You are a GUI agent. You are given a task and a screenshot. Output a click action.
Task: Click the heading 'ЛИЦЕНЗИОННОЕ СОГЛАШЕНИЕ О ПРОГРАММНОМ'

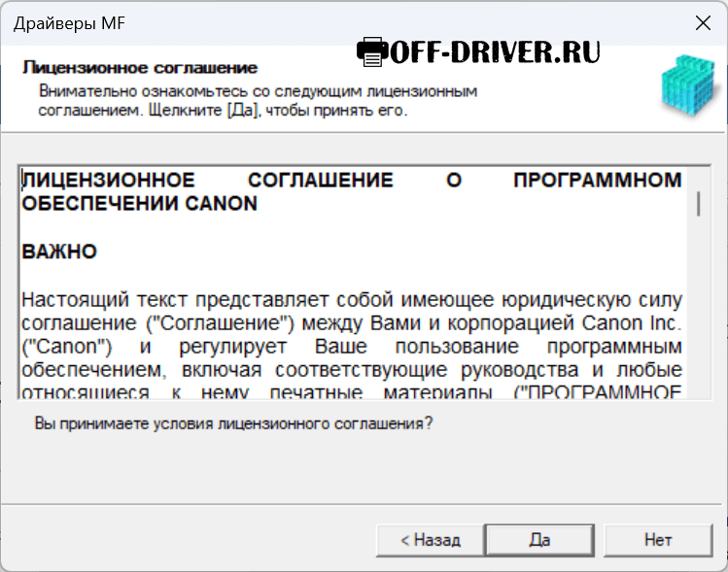[x=352, y=180]
